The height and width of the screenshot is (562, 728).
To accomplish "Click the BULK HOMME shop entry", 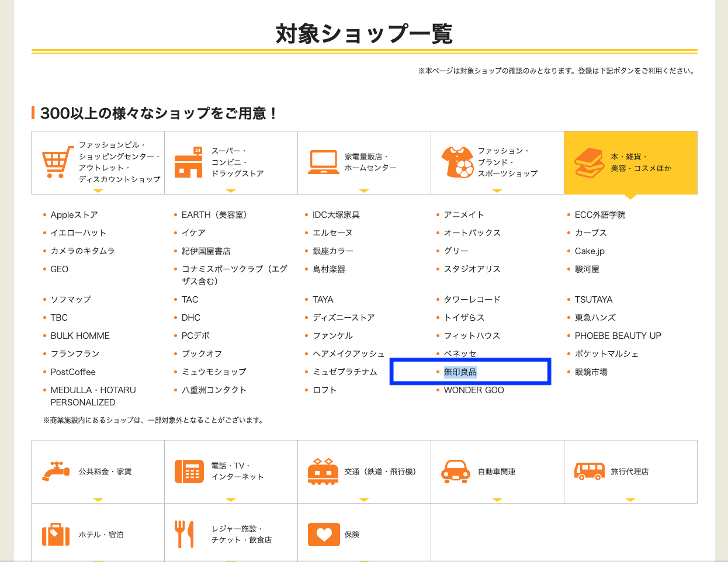I will [80, 336].
